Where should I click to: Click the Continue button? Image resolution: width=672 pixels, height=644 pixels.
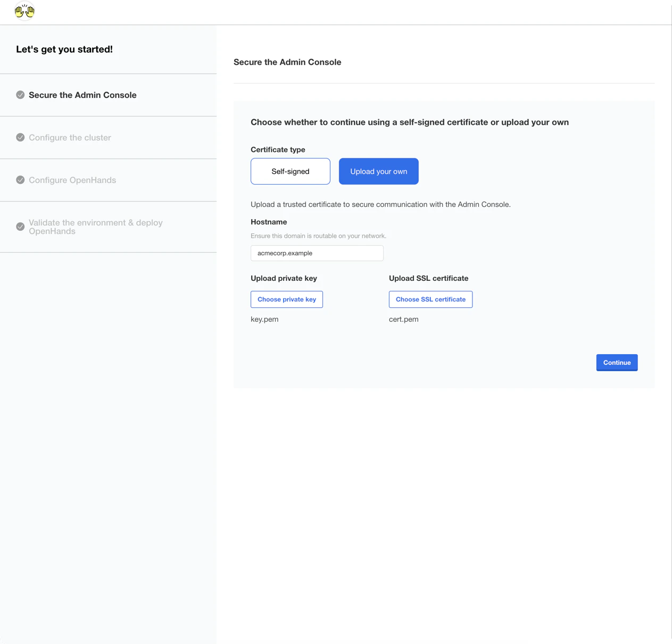[x=617, y=362]
